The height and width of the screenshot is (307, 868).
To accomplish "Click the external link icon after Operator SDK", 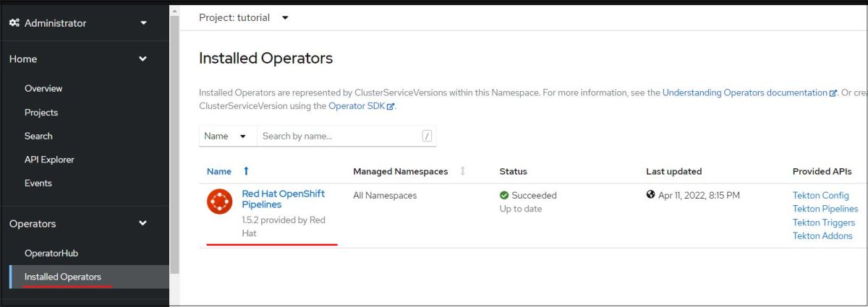I will (x=391, y=106).
